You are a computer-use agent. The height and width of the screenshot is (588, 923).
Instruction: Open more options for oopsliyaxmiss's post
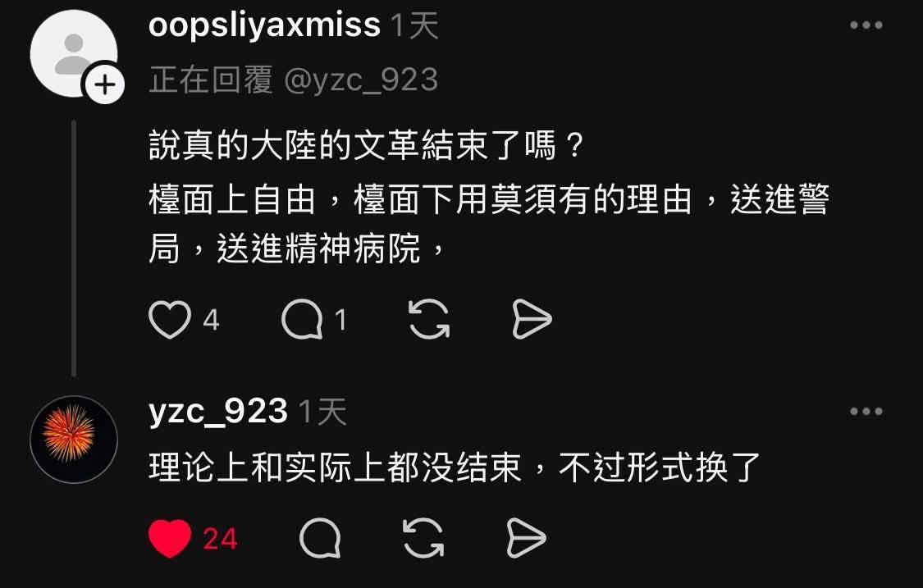(866, 25)
